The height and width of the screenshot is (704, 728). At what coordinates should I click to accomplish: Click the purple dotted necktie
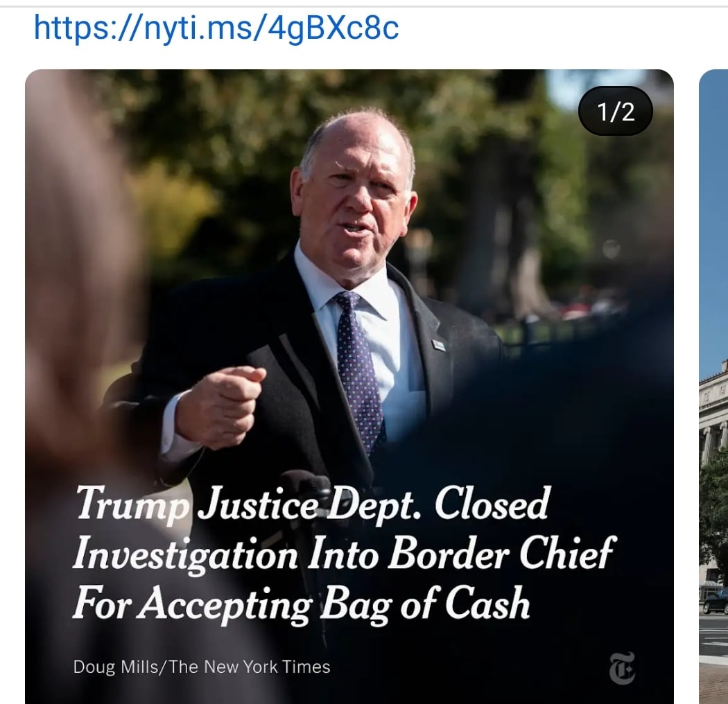(x=358, y=367)
